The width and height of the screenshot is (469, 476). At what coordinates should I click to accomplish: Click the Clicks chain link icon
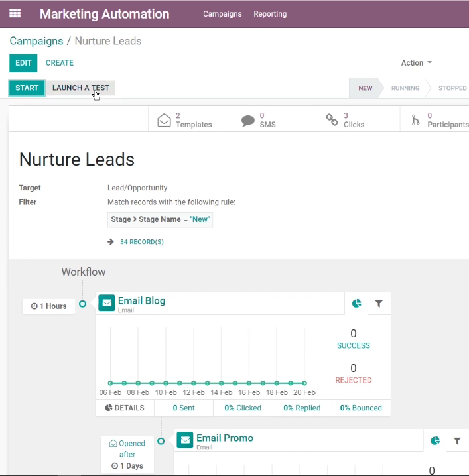pos(332,119)
